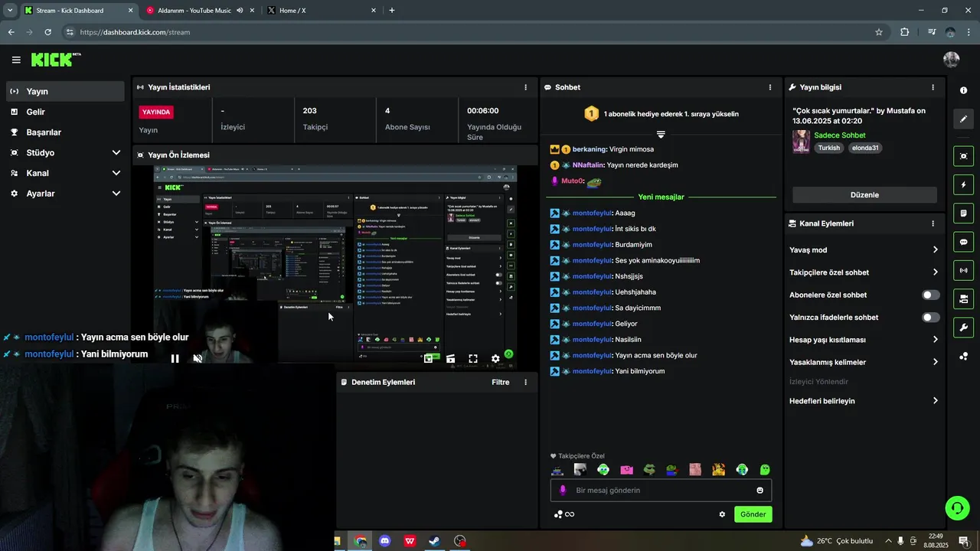This screenshot has width=980, height=551.
Task: Click the elonda31 tag
Action: [865, 148]
